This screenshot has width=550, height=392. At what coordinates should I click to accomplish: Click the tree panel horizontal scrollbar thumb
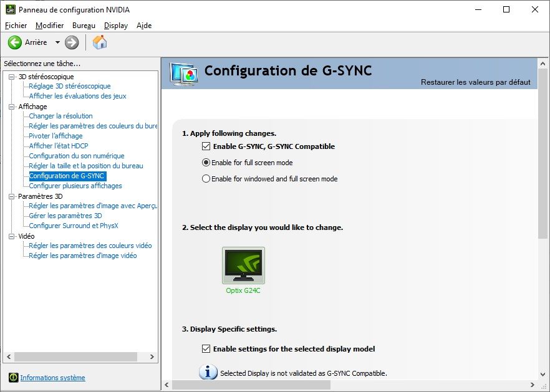tap(76, 357)
